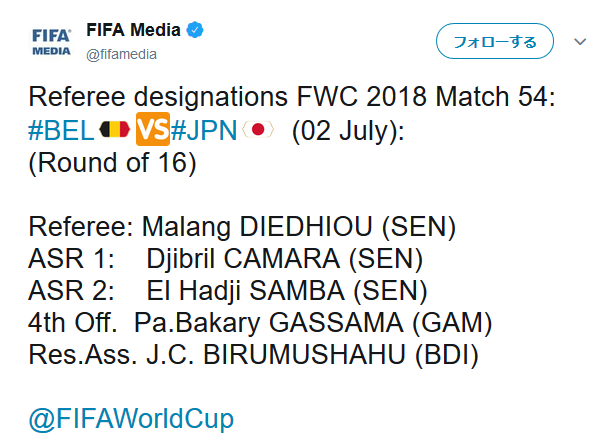
Task: Click the Pa.Bakary GASSAMA 4th official line
Action: click(x=260, y=323)
